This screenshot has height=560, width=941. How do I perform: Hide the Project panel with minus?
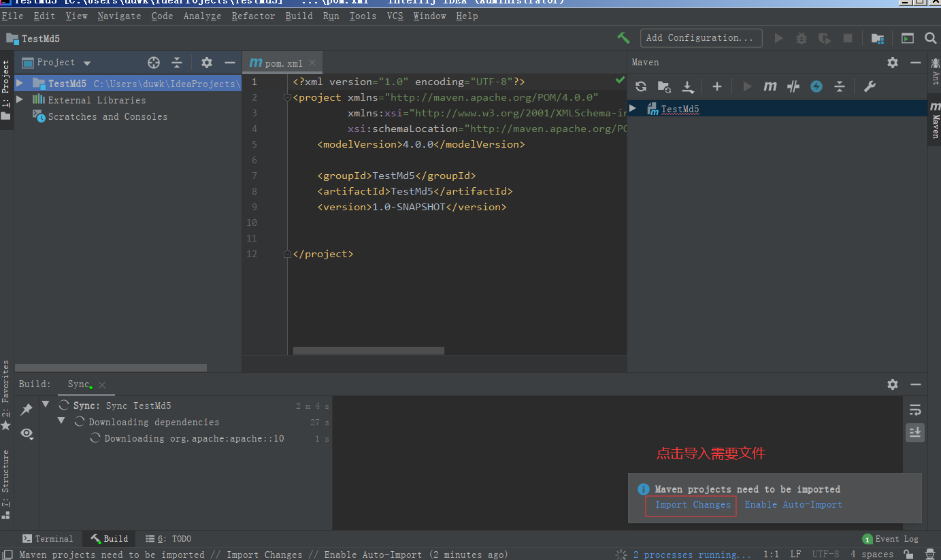tap(230, 63)
